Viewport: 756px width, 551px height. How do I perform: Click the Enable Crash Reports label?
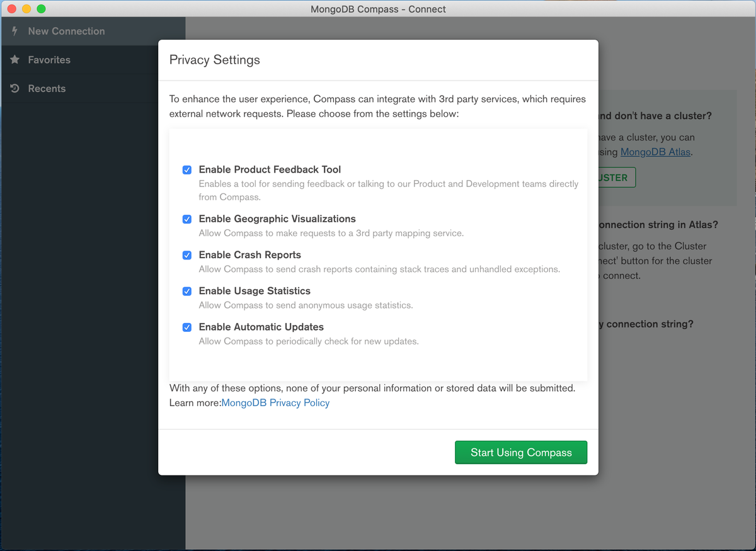(x=250, y=254)
